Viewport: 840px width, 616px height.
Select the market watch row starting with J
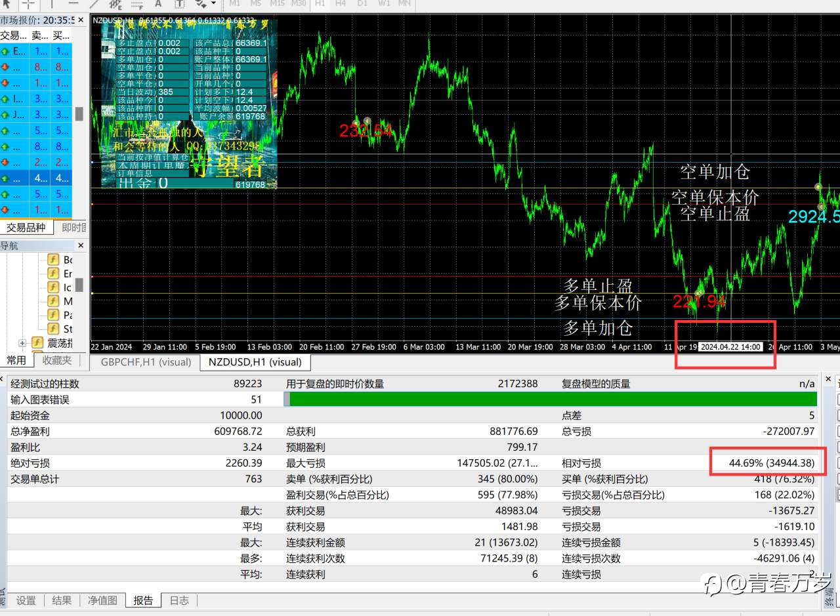point(36,114)
